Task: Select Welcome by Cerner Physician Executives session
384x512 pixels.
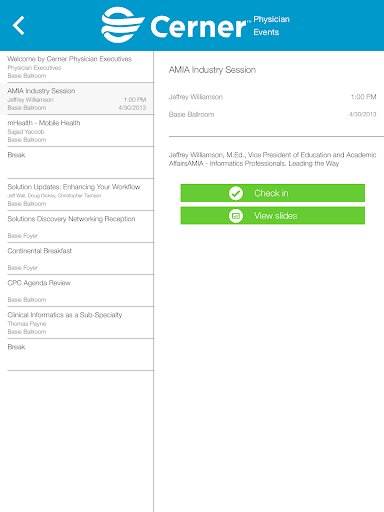Action: (77, 67)
